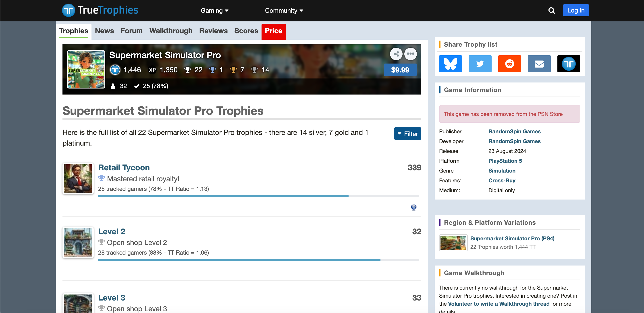644x313 pixels.
Task: Click the platinum icon under Retail Tycoon
Action: pyautogui.click(x=101, y=178)
